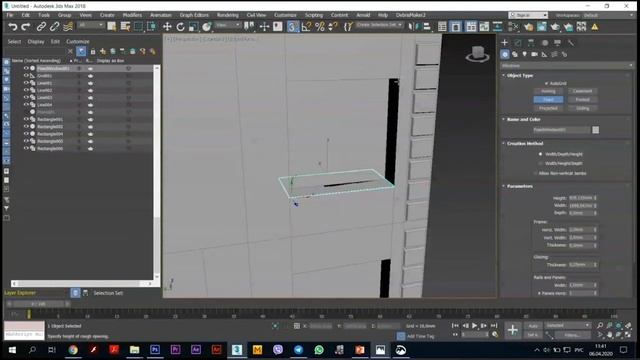
Task: Open the Scene Explorer Display menu
Action: coord(36,42)
